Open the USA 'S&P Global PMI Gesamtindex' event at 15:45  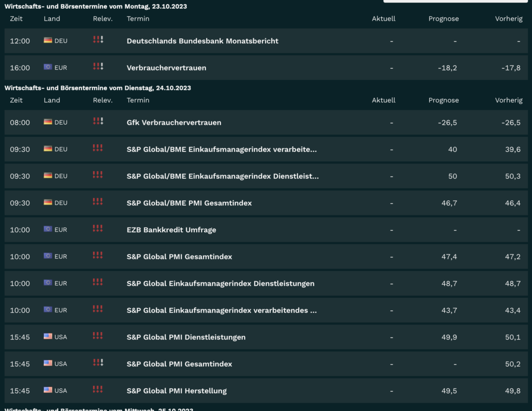[179, 364]
